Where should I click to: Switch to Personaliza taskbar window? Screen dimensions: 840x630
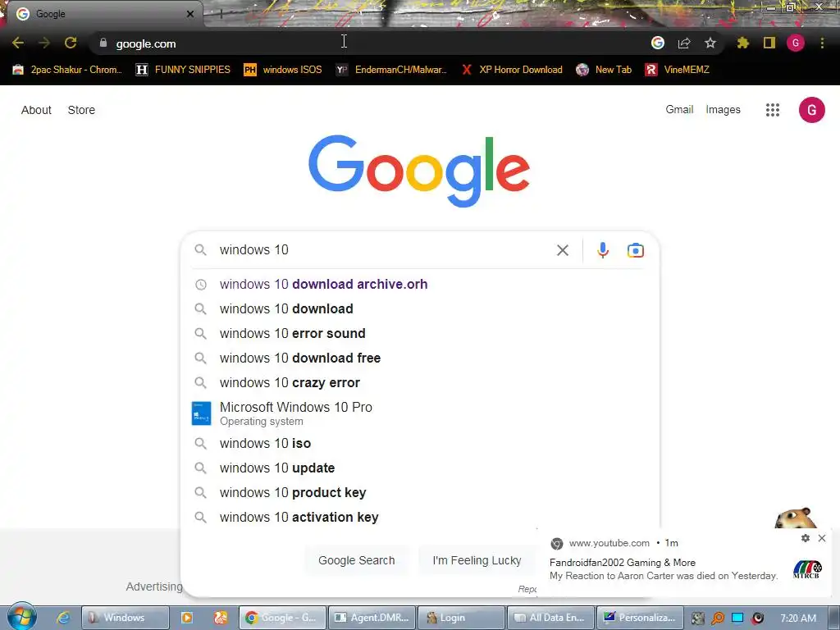640,618
